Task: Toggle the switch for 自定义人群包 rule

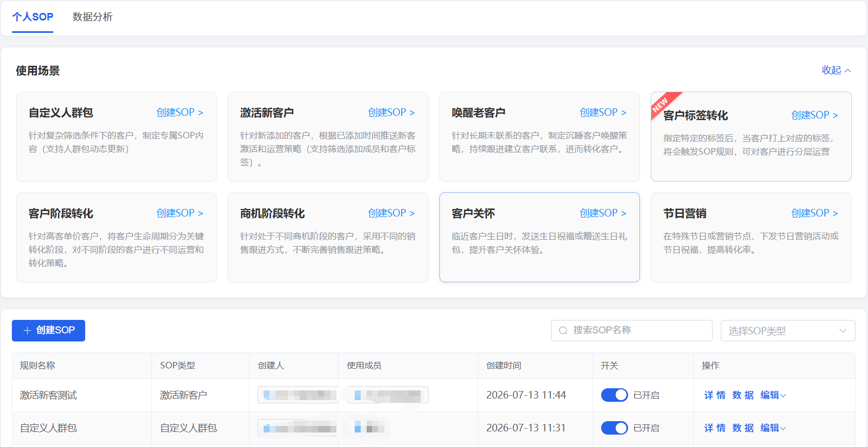Action: point(615,428)
